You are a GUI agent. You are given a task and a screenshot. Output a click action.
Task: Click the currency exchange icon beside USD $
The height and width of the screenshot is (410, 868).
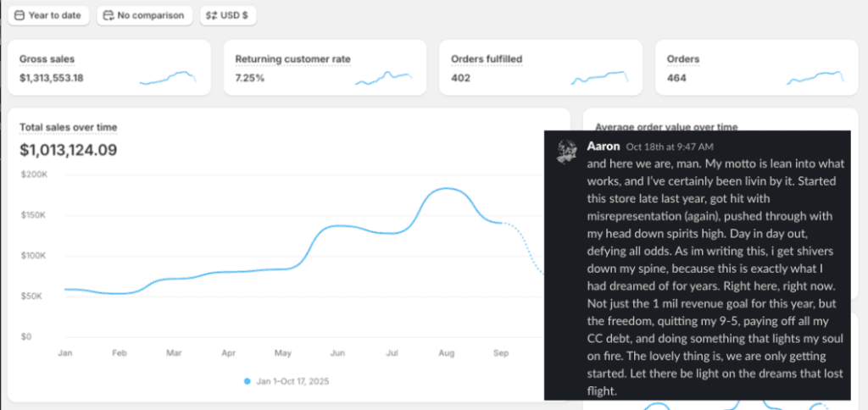pos(210,15)
